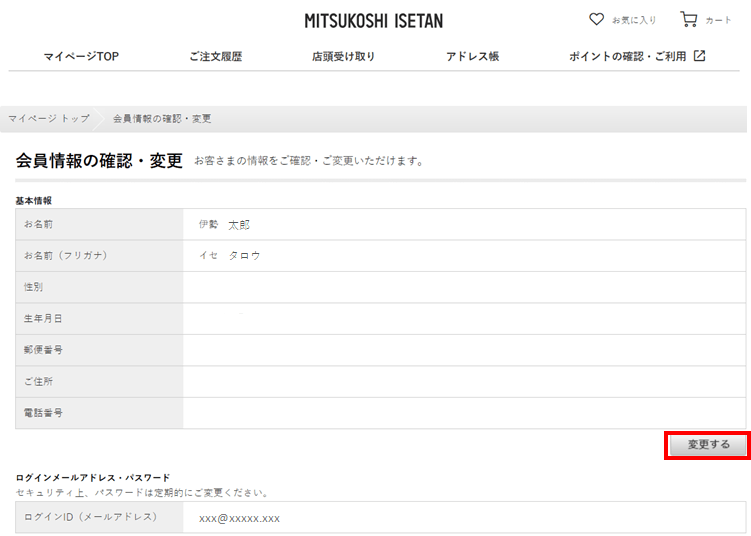The image size is (751, 536).
Task: Click the マイページ トップ breadcrumb
Action: tap(48, 119)
